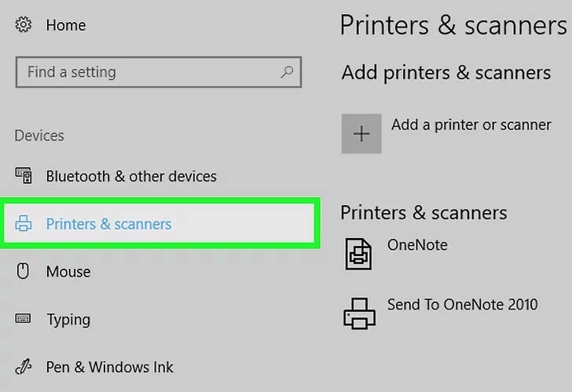Click the Home gear icon
572x392 pixels.
[24, 25]
